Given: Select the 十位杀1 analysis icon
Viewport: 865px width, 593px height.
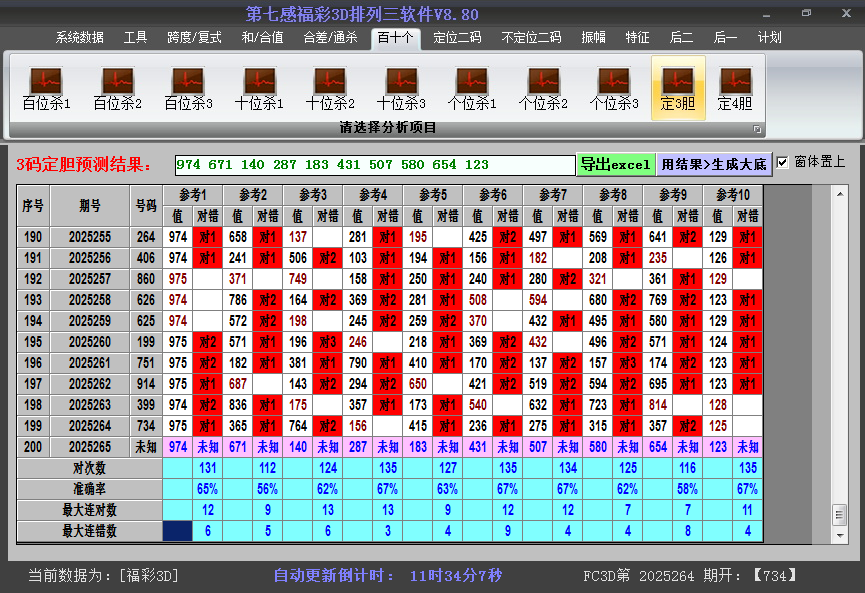Looking at the screenshot, I should pyautogui.click(x=258, y=85).
